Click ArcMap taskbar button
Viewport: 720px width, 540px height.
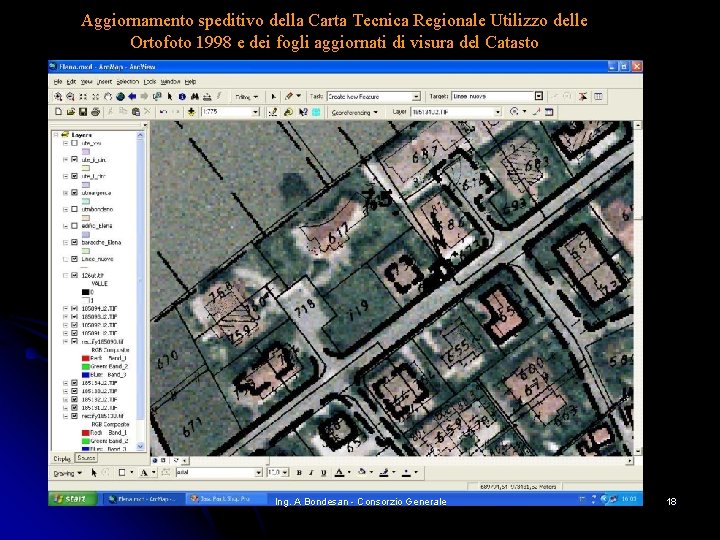click(x=143, y=499)
